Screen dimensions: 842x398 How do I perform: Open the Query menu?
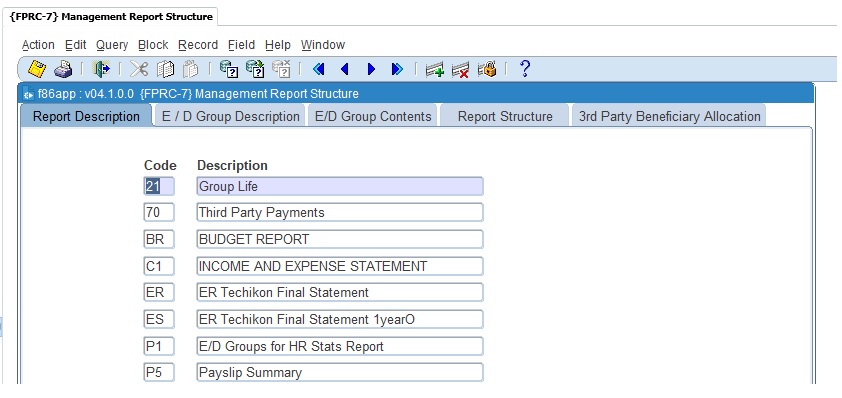coord(112,45)
